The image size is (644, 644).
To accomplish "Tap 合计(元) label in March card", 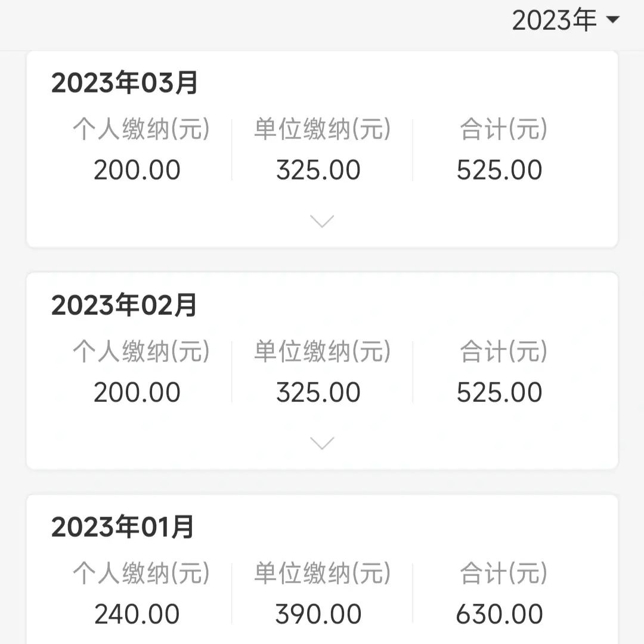I will (x=503, y=129).
